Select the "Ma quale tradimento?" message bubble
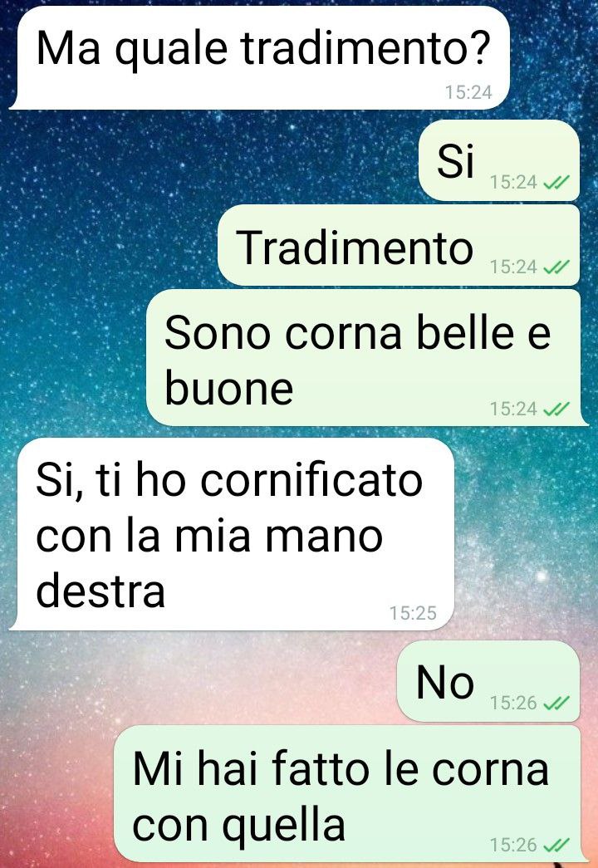This screenshot has height=868, width=598. click(x=260, y=57)
